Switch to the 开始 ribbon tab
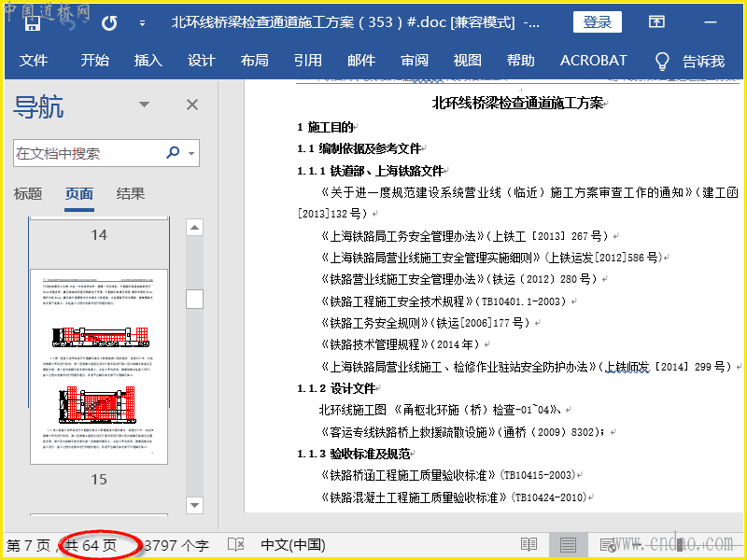The width and height of the screenshot is (747, 560). [94, 61]
